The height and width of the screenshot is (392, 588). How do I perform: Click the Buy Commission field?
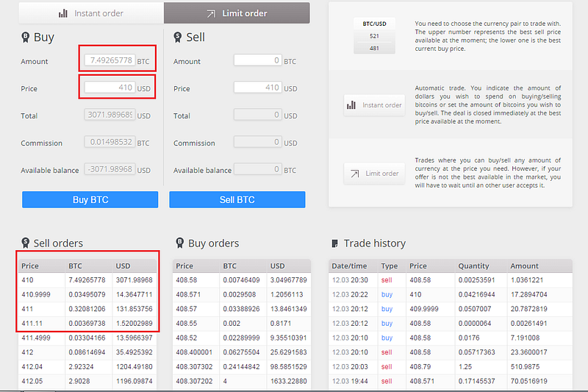pos(110,142)
